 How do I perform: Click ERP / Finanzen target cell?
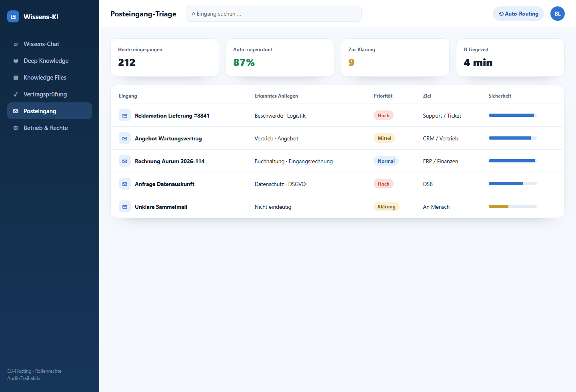(440, 161)
